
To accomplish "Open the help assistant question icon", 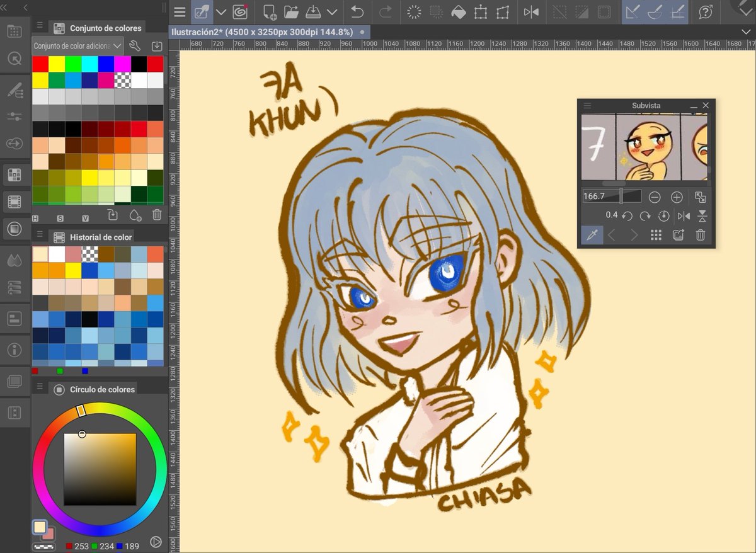I will tap(706, 12).
